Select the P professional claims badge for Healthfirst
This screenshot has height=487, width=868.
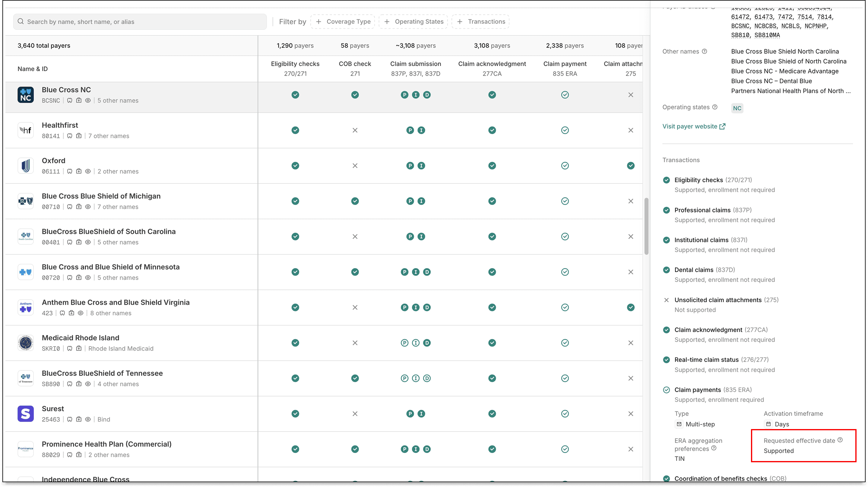[410, 130]
